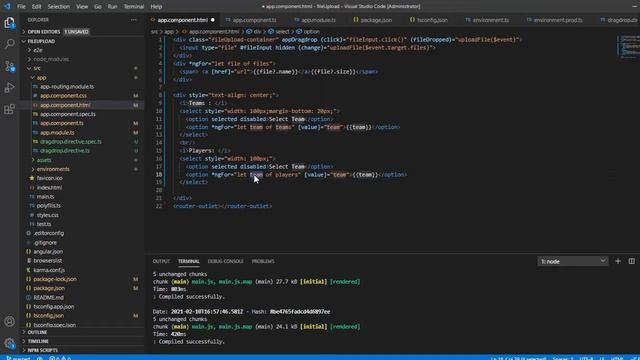Open the Run menu

tap(112, 7)
